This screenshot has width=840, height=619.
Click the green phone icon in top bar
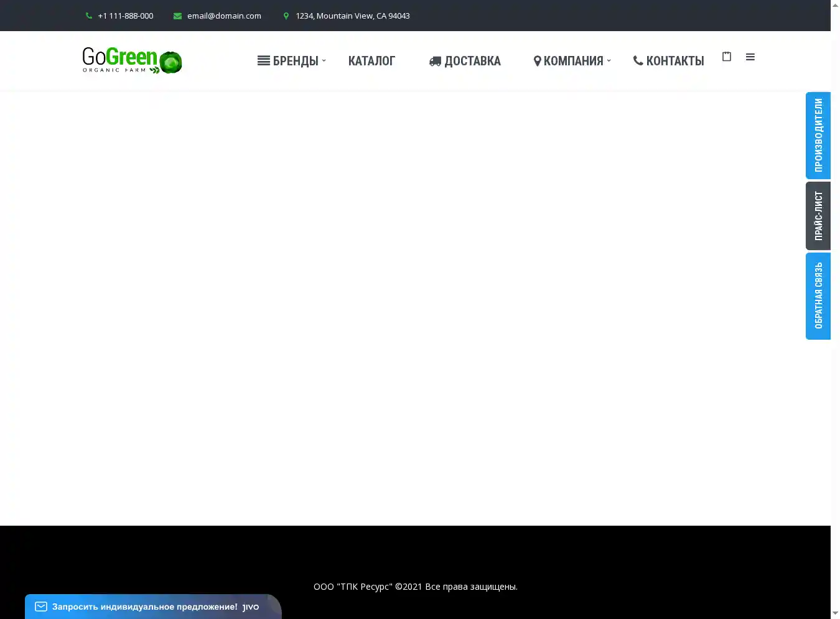tap(89, 16)
